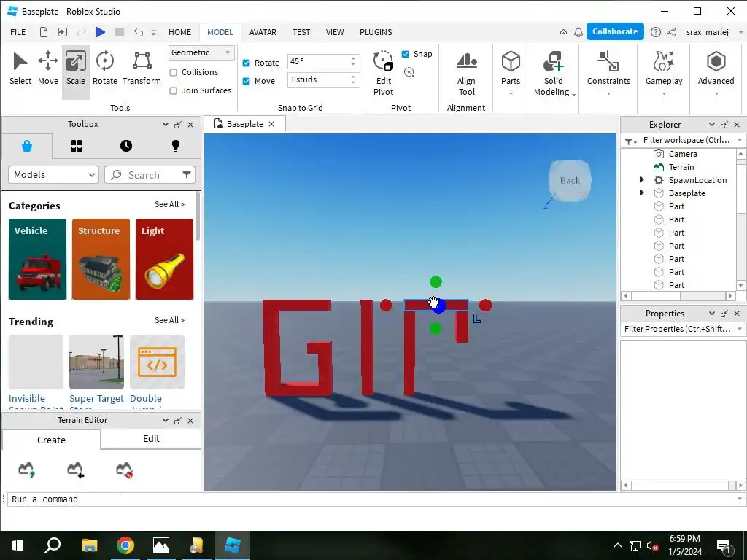Select the Select tool arrow
This screenshot has height=560, width=747.
(x=20, y=69)
